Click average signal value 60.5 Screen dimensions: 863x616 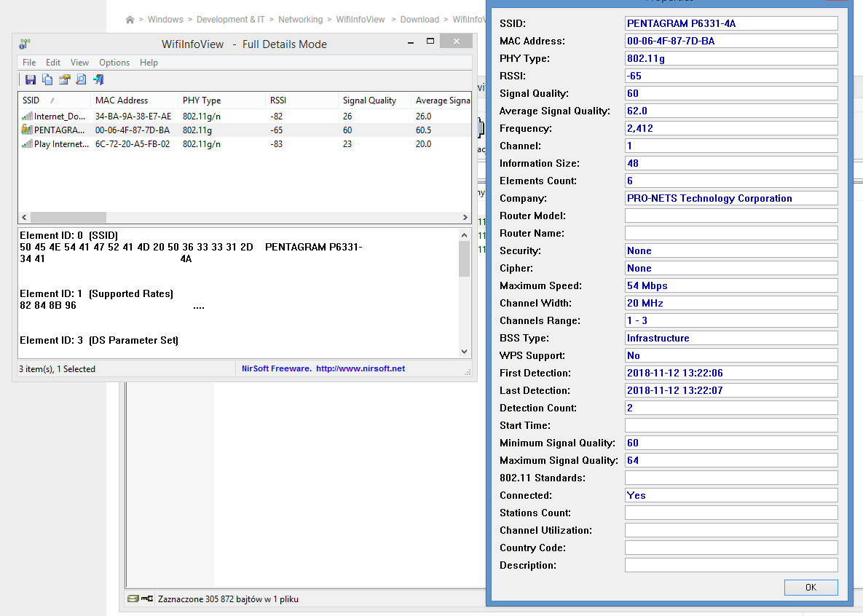point(423,130)
